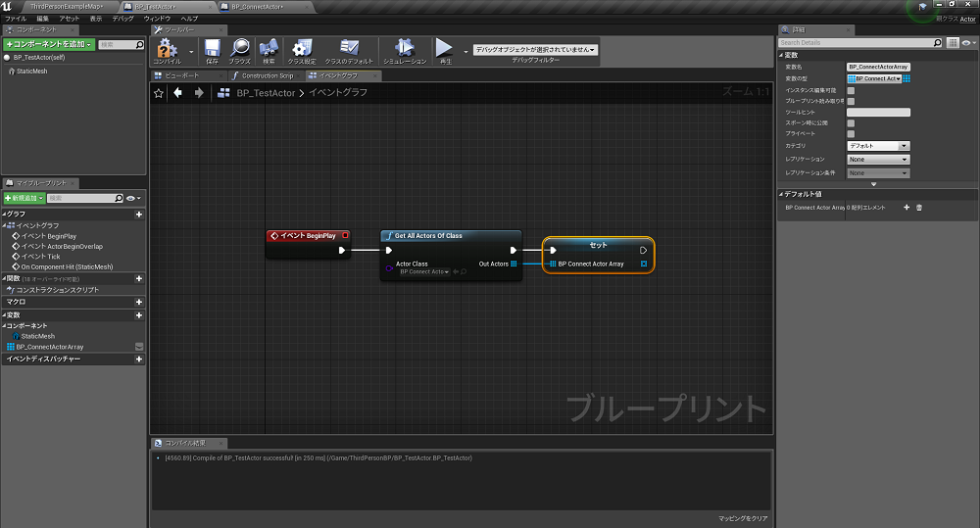Enable ブループリント読み取り専用 checkbox

(x=851, y=101)
